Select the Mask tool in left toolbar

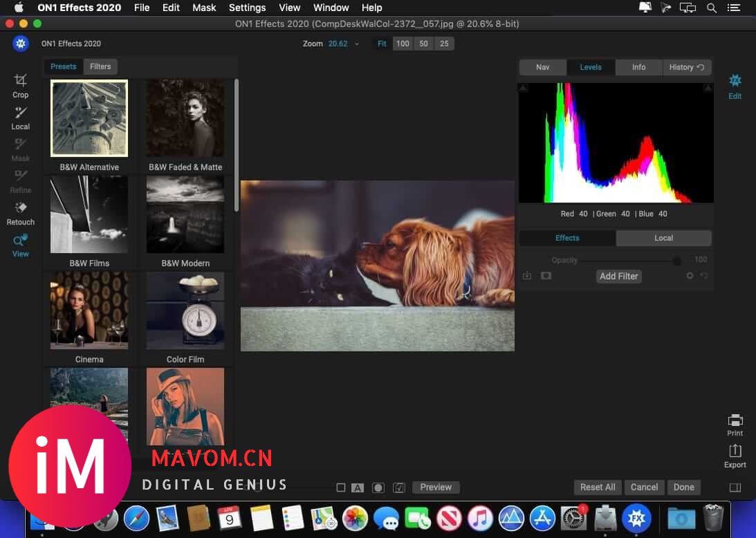(x=20, y=150)
